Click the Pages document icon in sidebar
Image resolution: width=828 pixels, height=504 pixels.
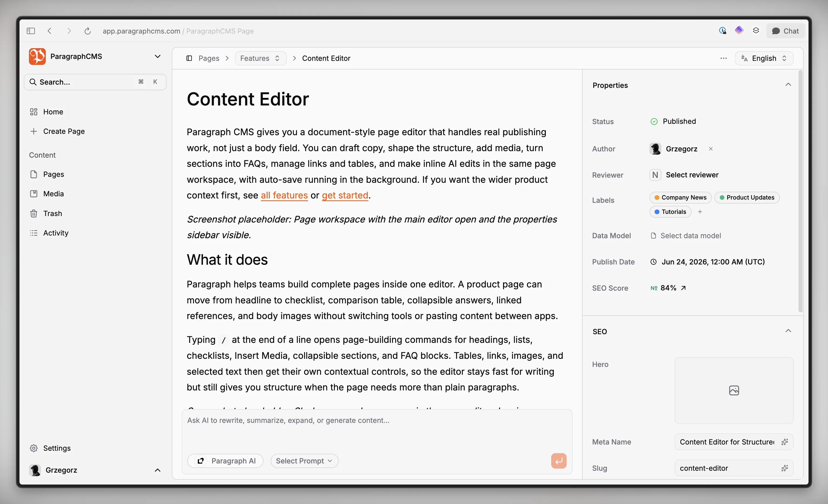[x=34, y=174]
